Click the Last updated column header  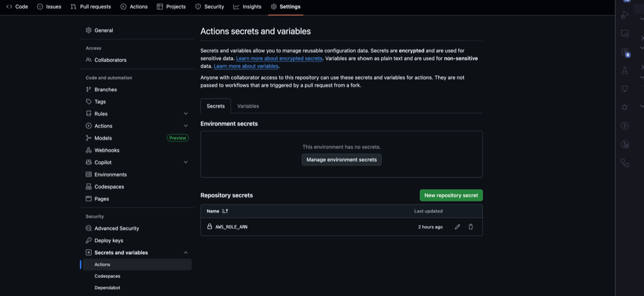click(x=428, y=211)
